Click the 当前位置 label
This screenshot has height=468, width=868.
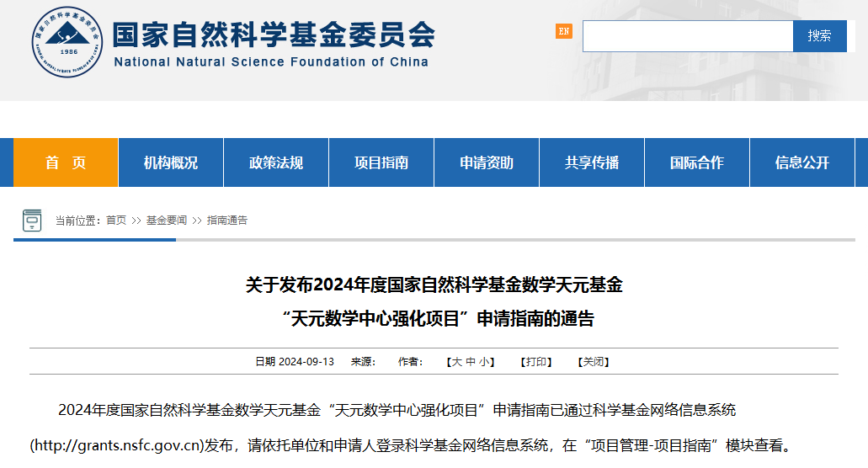coord(78,221)
